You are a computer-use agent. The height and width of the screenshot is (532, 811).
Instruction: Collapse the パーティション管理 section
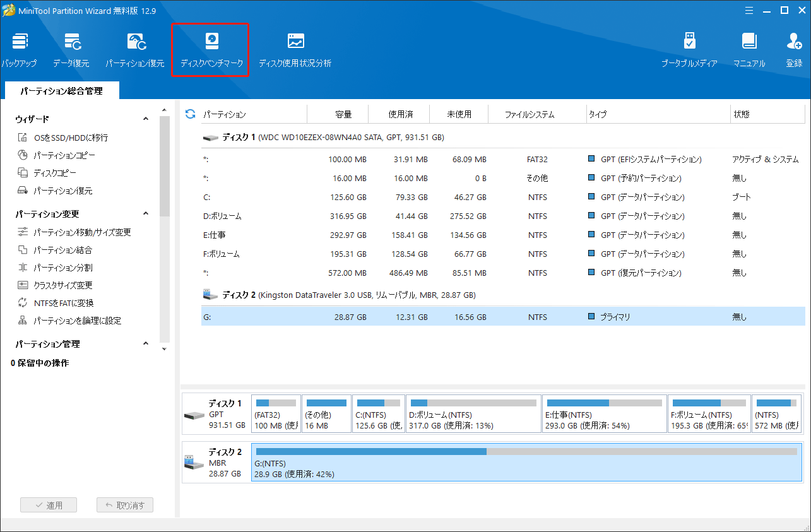(146, 343)
